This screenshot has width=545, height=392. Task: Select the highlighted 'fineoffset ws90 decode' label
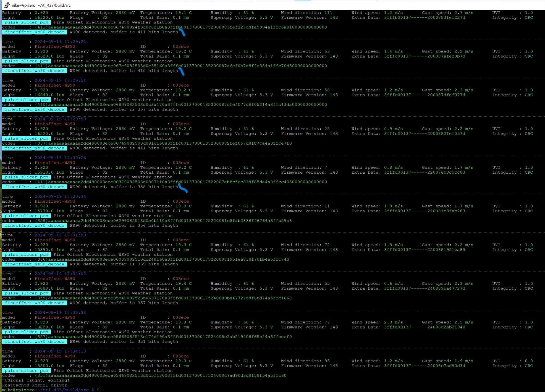click(x=34, y=32)
